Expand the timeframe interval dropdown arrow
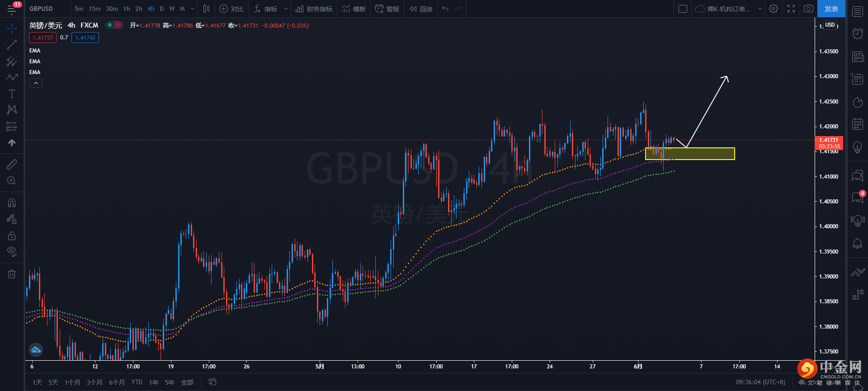The height and width of the screenshot is (391, 868). point(193,9)
